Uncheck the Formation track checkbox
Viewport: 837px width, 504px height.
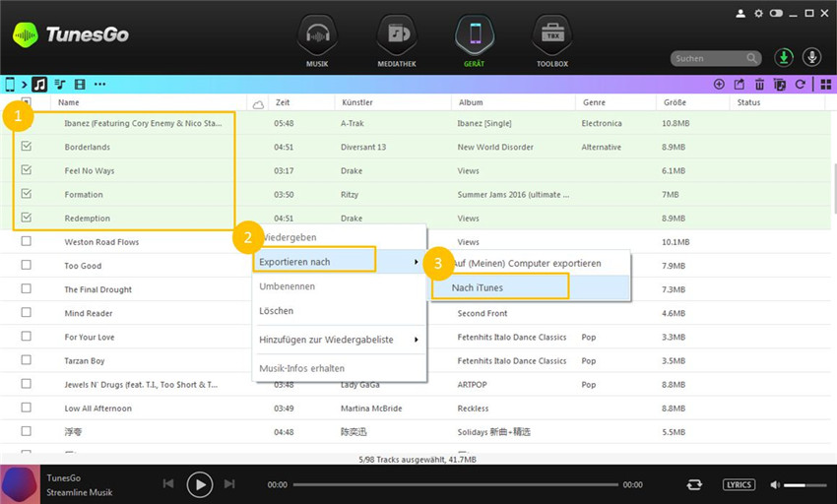27,193
